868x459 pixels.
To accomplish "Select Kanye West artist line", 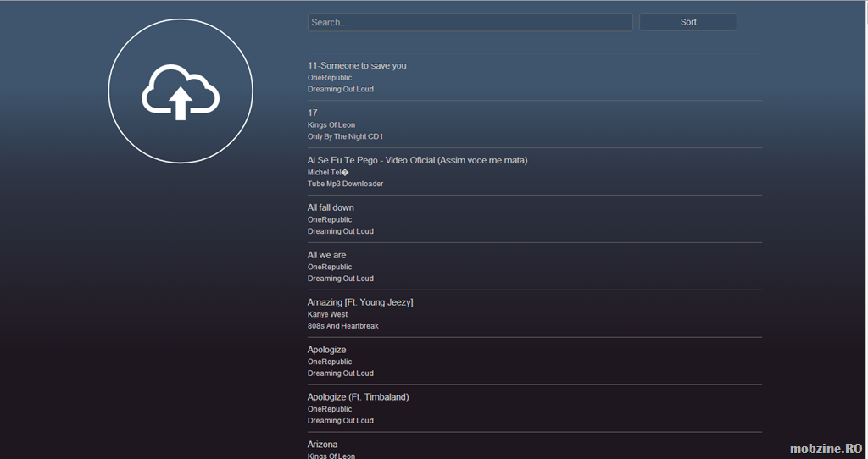I will tap(327, 315).
